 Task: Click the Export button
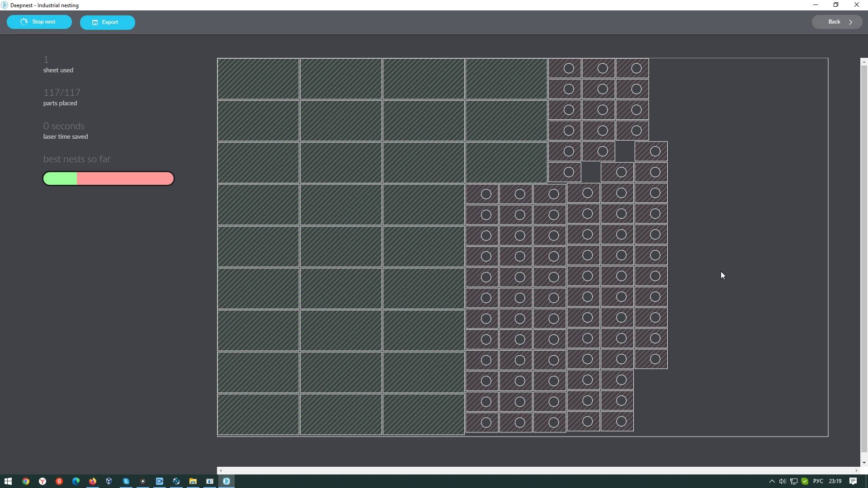[x=107, y=22]
